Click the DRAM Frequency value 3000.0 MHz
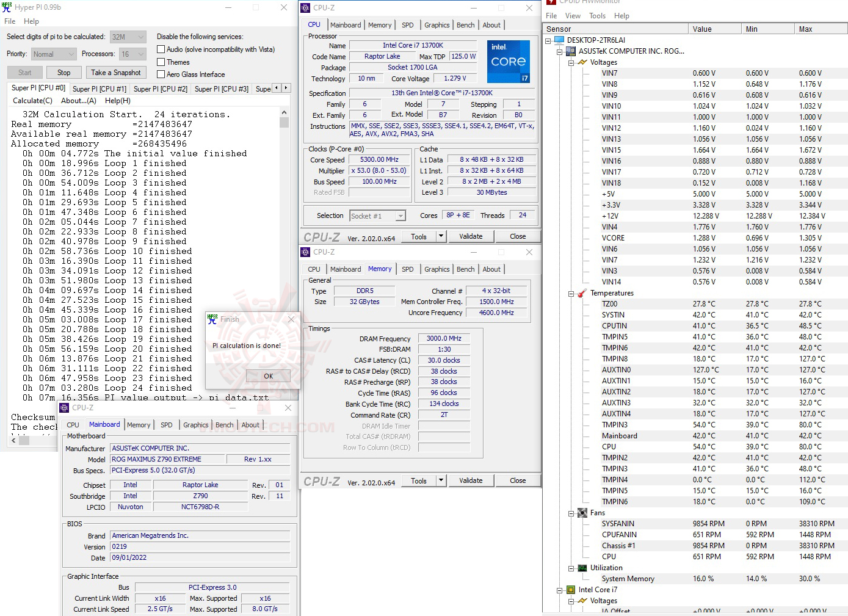 click(x=444, y=338)
